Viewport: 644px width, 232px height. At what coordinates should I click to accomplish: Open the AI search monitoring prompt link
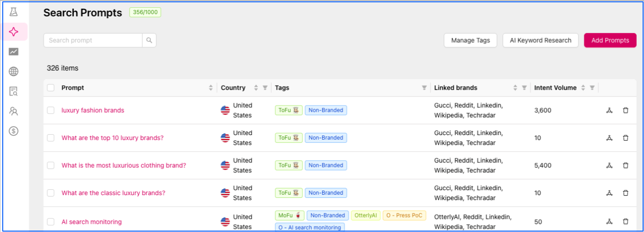point(92,222)
